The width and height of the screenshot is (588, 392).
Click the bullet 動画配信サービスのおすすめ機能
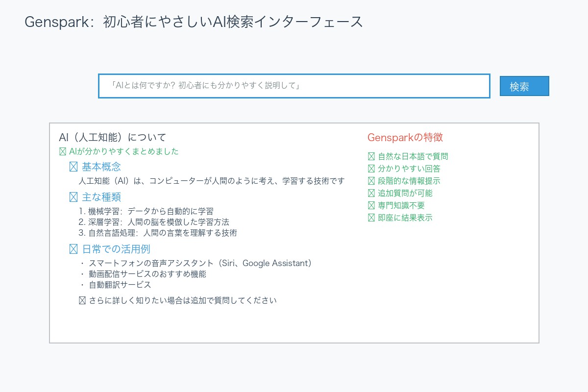tap(143, 274)
